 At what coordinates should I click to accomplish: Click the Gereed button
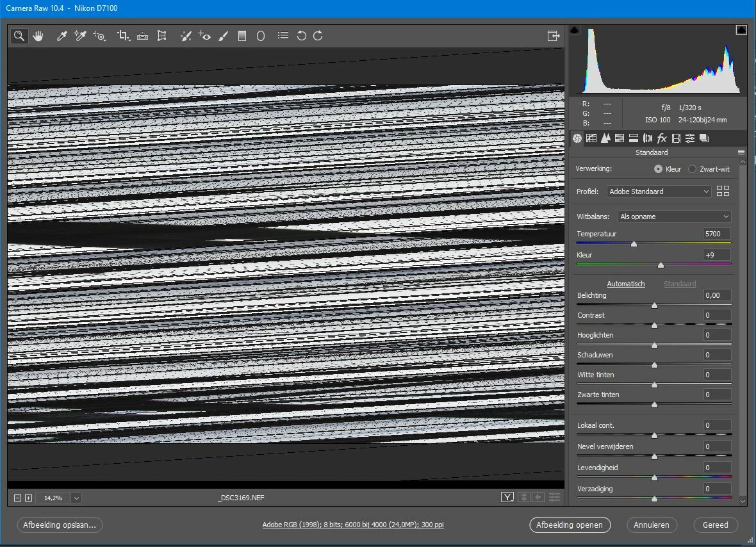coord(716,525)
